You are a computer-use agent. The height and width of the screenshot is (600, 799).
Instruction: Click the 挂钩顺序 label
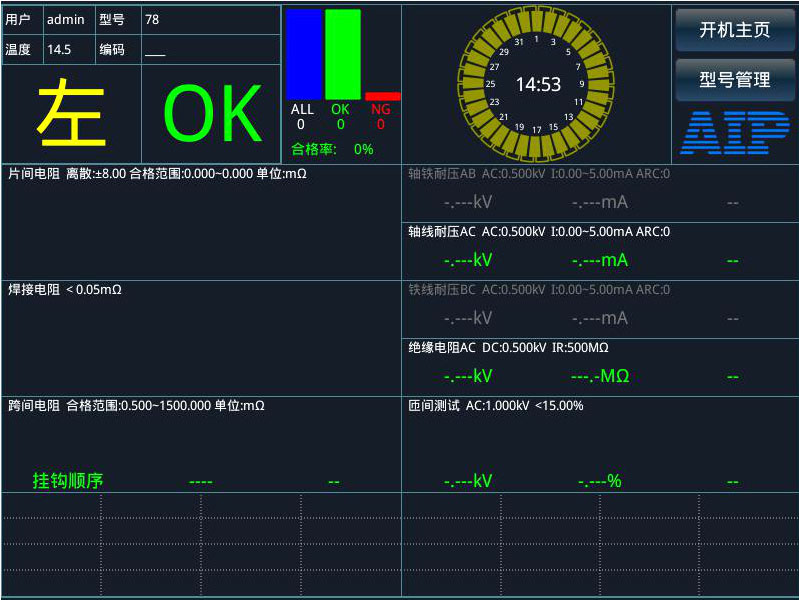click(x=68, y=481)
